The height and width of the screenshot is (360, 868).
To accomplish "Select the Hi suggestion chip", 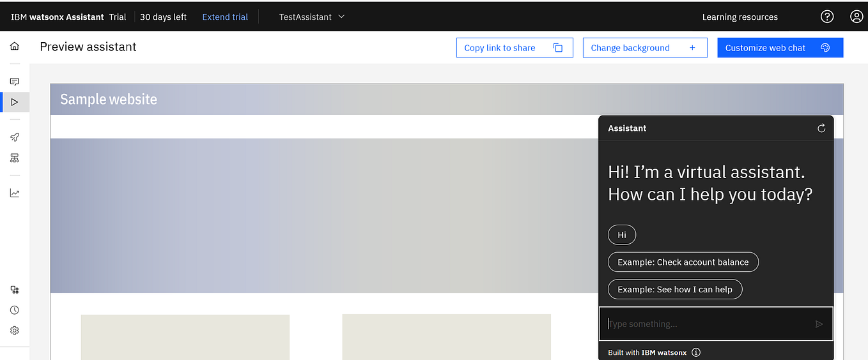I will 622,235.
